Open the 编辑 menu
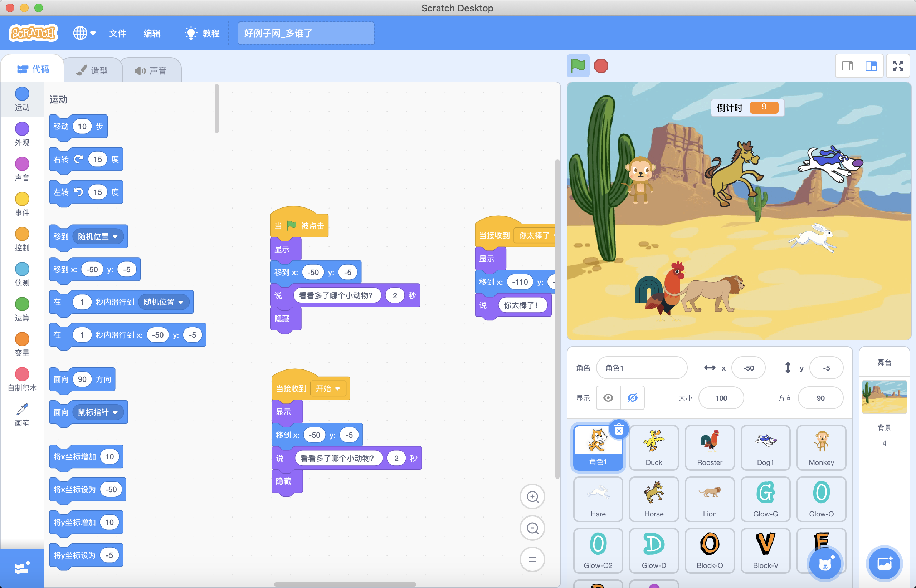Viewport: 916px width, 588px height. 152,33
